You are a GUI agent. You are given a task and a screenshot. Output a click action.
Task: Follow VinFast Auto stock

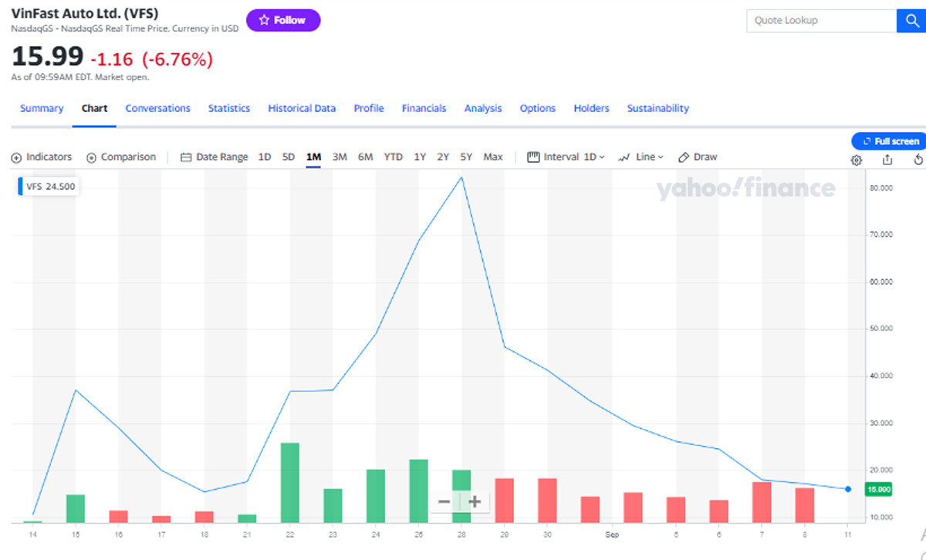pyautogui.click(x=283, y=20)
